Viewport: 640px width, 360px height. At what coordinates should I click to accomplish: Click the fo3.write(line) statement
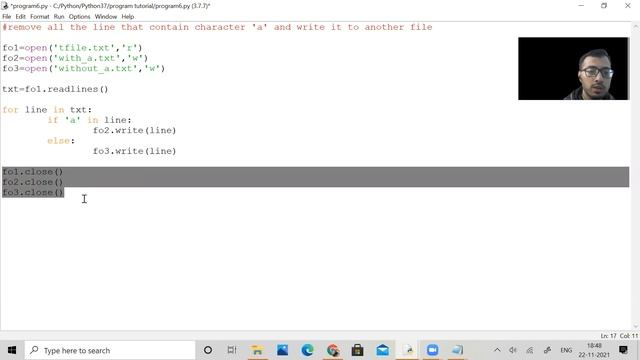coord(135,151)
